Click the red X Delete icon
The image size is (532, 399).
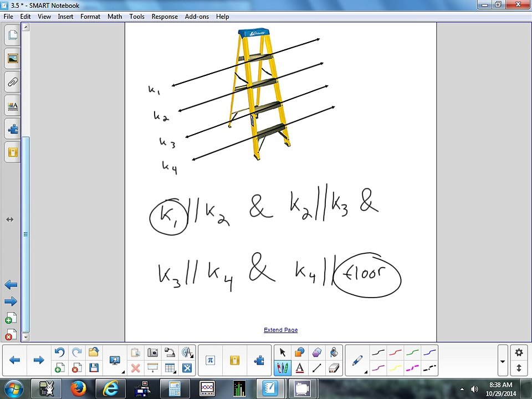[x=135, y=368]
